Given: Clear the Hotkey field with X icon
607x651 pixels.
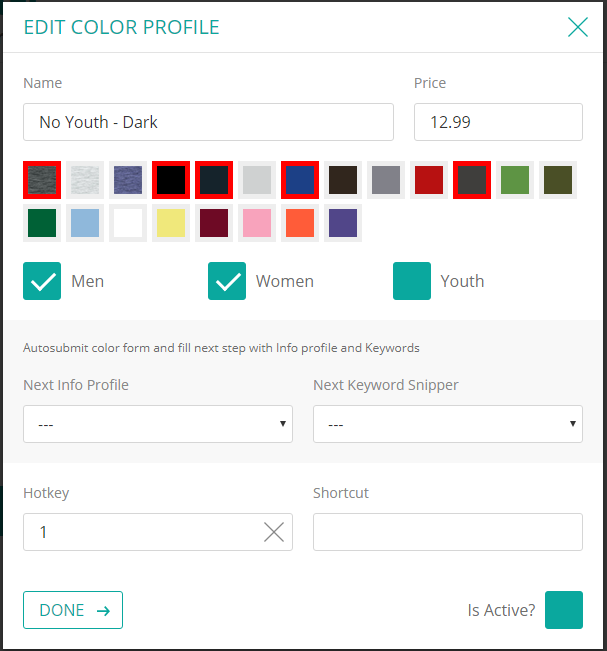Looking at the screenshot, I should (274, 532).
